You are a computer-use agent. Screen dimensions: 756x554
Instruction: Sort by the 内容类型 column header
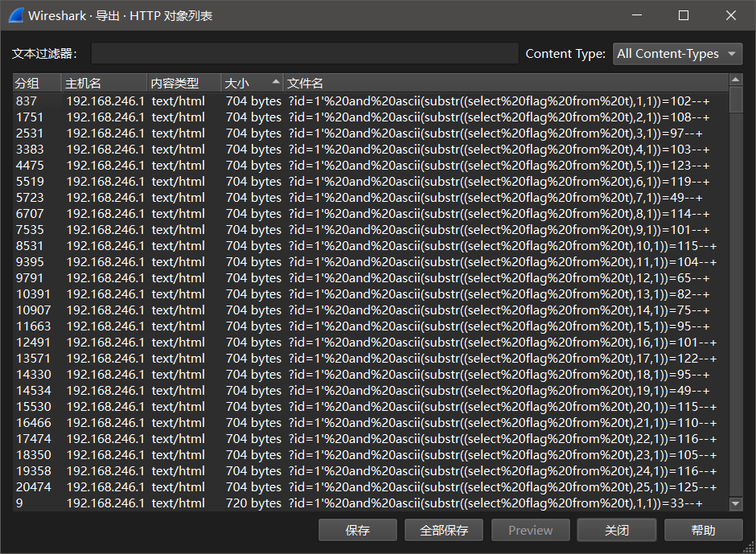point(183,84)
